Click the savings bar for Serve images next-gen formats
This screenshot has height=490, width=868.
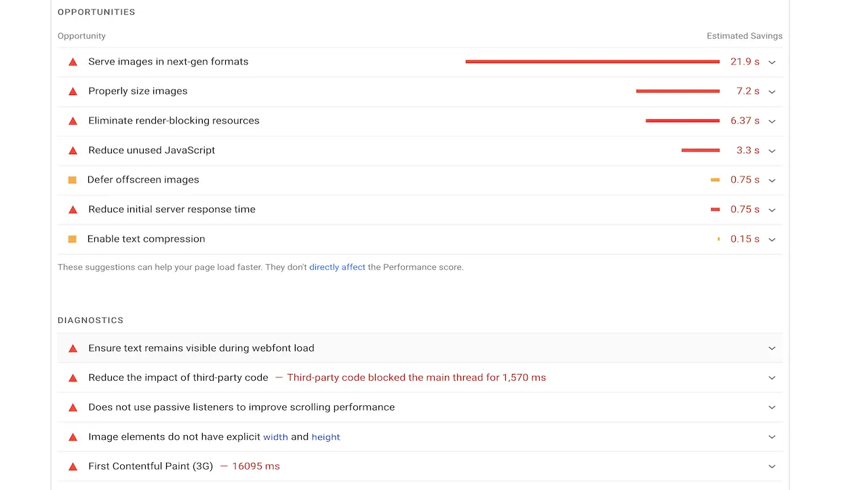tap(591, 61)
